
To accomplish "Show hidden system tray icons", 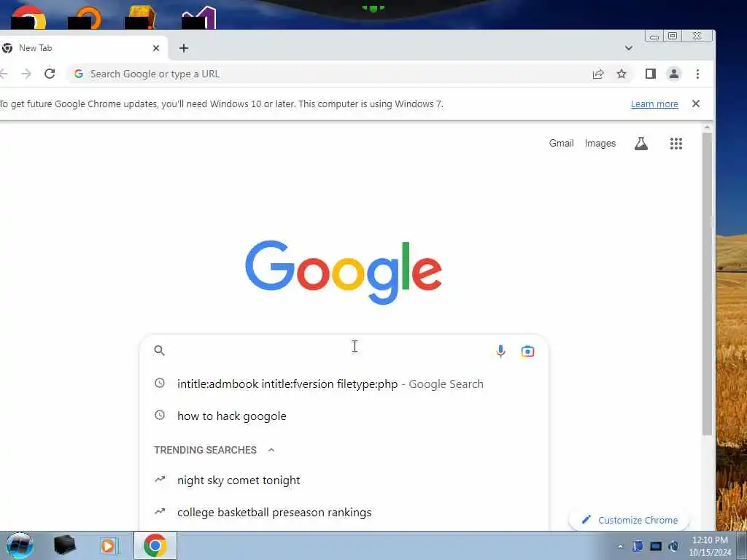I will (620, 546).
